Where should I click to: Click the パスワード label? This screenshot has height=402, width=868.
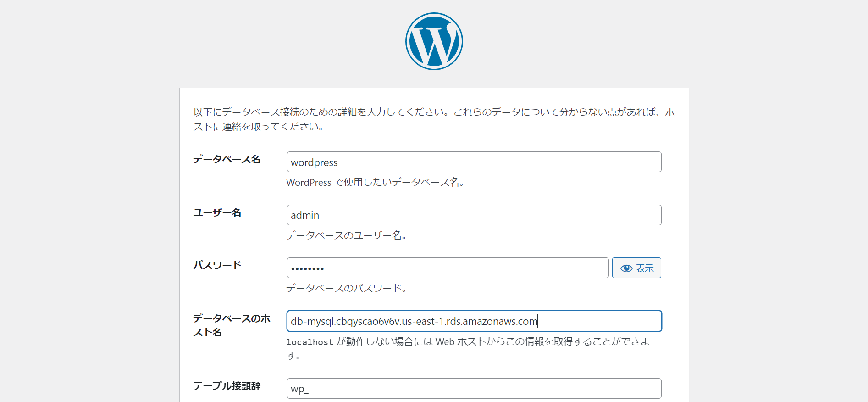(217, 265)
